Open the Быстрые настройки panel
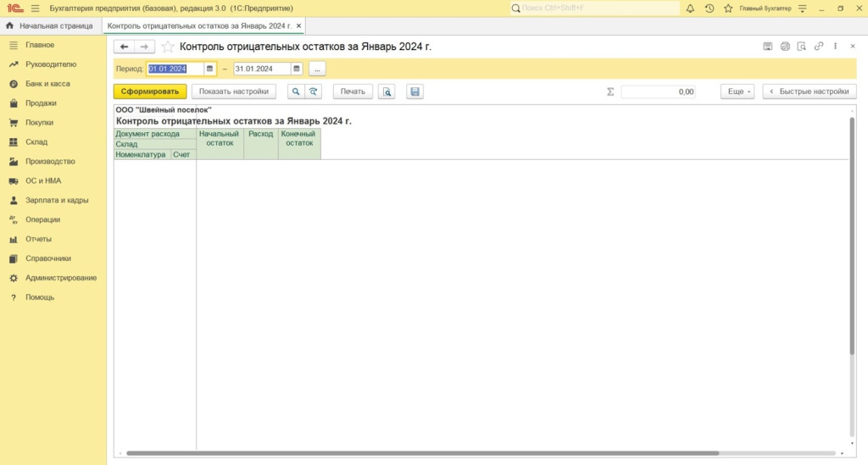The height and width of the screenshot is (465, 868). (809, 91)
